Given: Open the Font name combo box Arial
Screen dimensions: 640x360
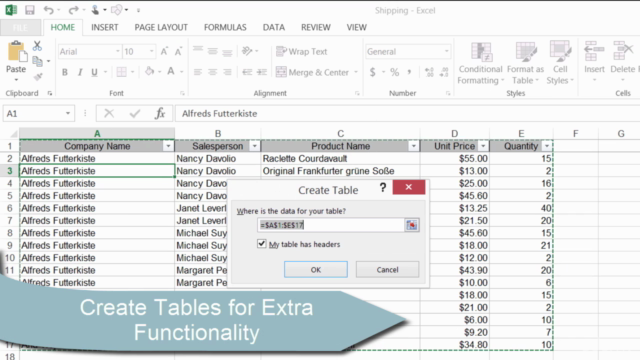Looking at the screenshot, I should tap(89, 51).
